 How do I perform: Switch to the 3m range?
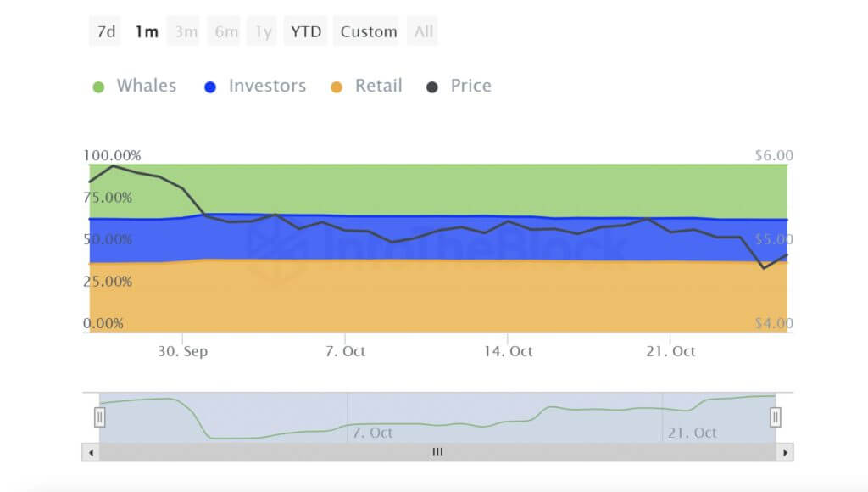(186, 31)
